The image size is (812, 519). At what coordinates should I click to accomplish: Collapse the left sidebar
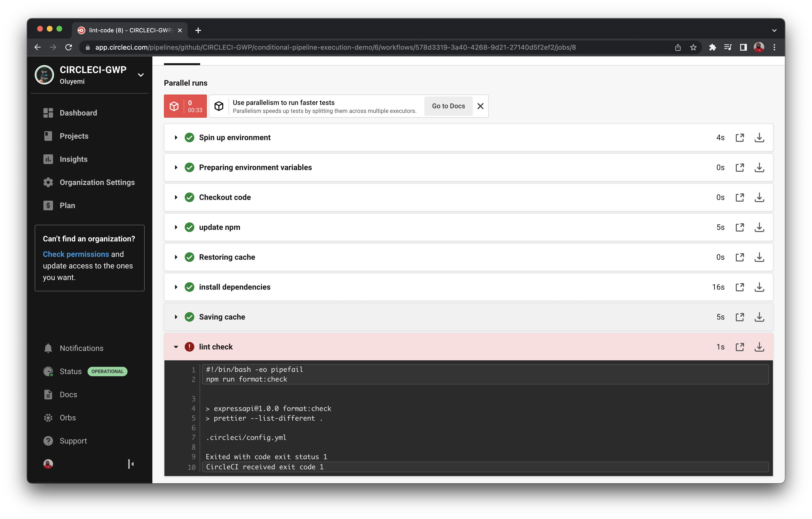coord(131,464)
